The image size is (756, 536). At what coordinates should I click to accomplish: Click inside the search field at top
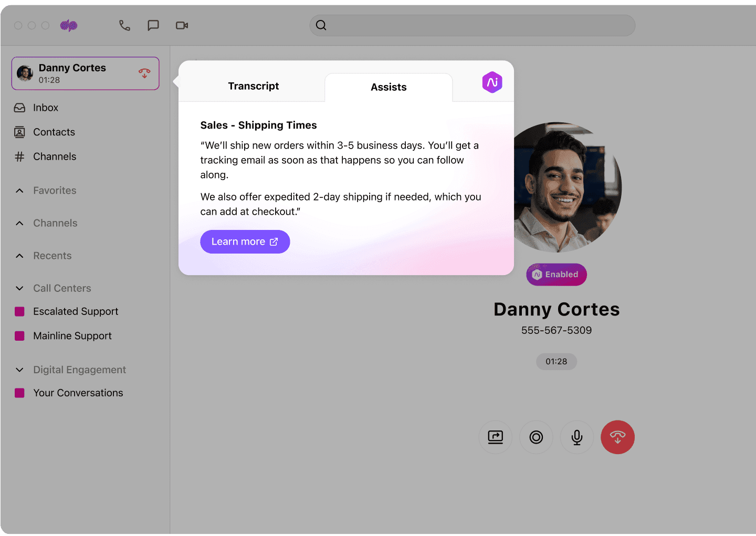[472, 25]
